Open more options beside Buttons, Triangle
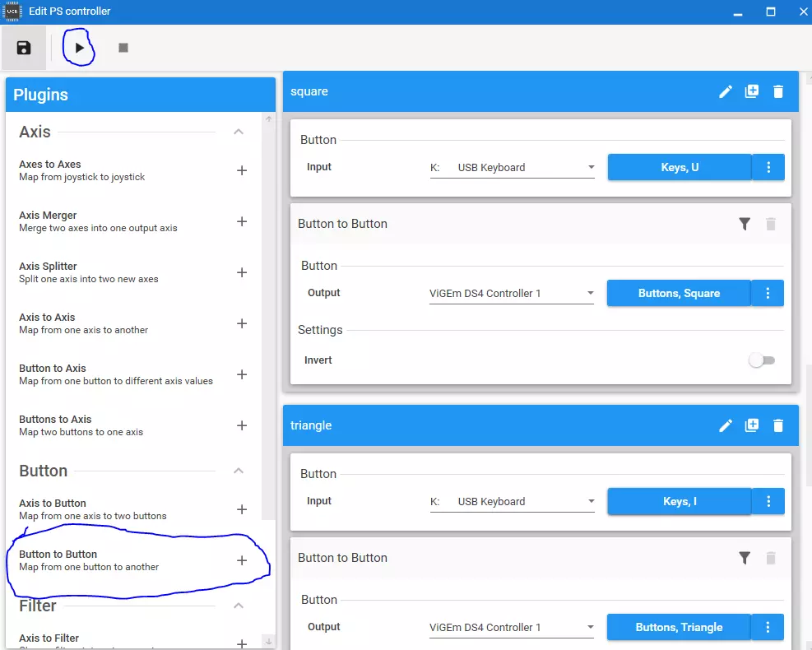This screenshot has height=650, width=812. [768, 627]
